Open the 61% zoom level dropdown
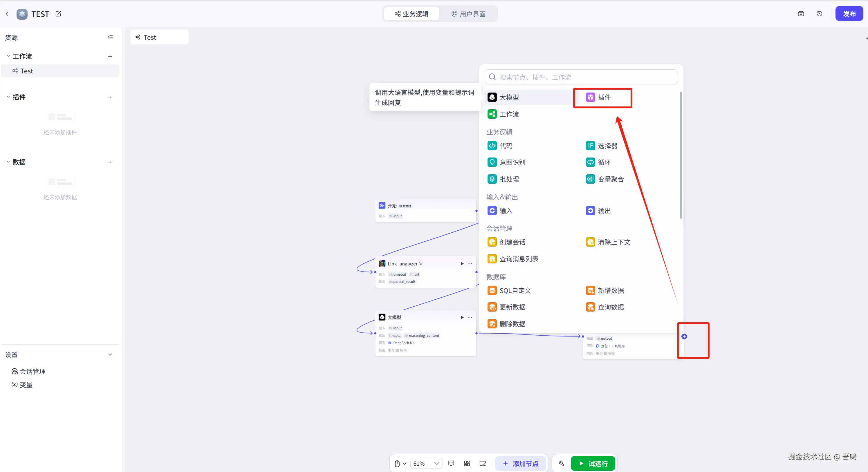The image size is (868, 472). (426, 464)
